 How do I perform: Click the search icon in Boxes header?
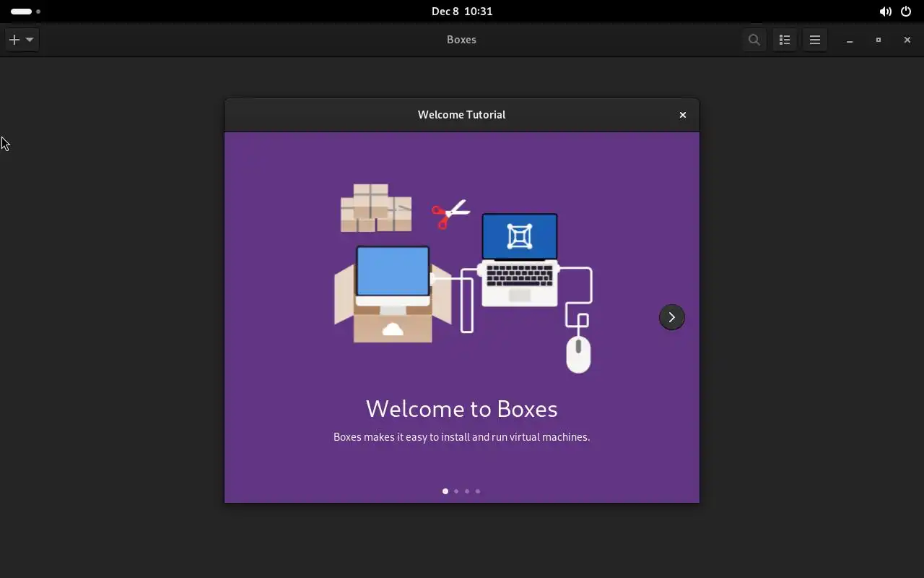pos(754,40)
